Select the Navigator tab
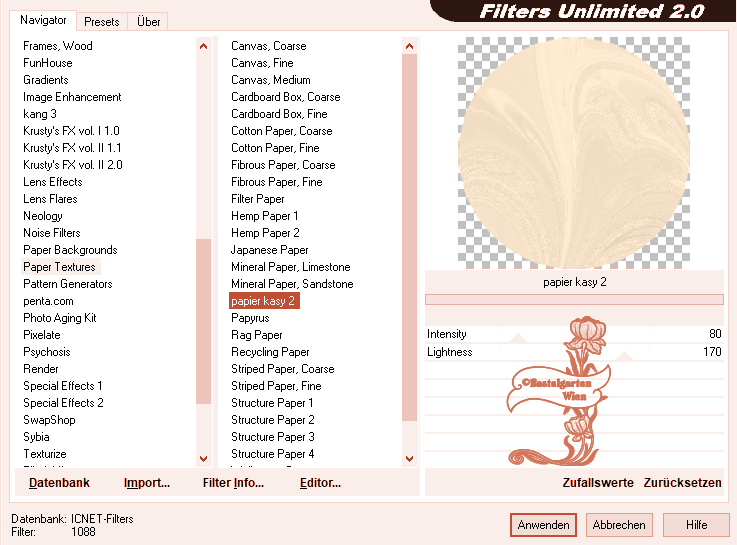737x545 pixels. (43, 20)
